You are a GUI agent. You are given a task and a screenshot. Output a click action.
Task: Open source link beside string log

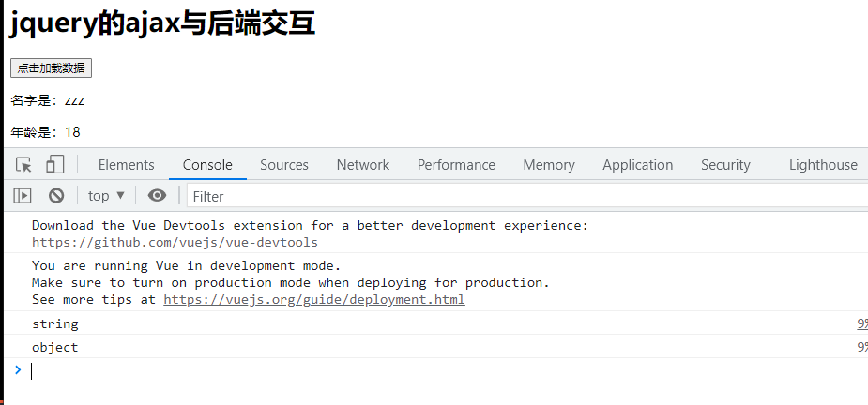click(861, 323)
